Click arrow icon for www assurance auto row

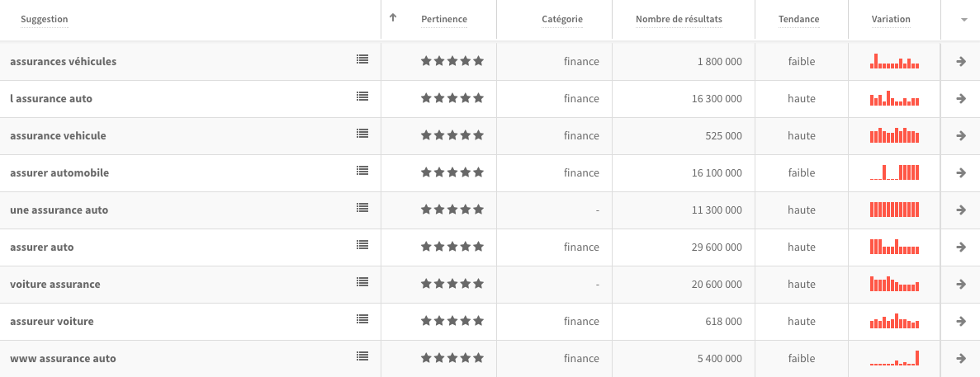(x=961, y=358)
